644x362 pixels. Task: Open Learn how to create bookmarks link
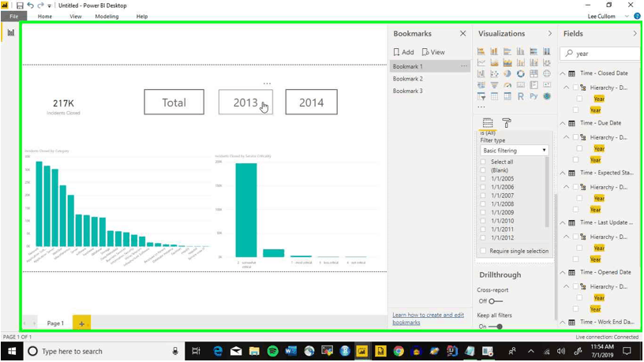pos(428,319)
